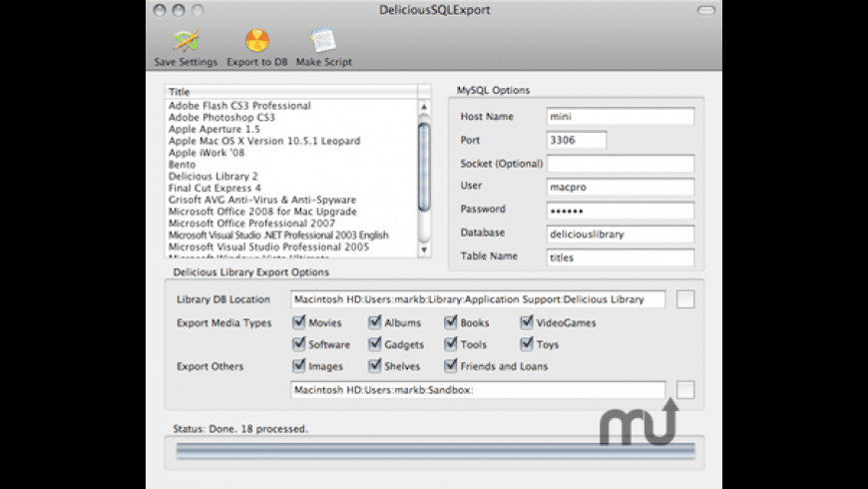Uncheck the Albums checkbox
This screenshot has width=868, height=489.
pos(375,321)
